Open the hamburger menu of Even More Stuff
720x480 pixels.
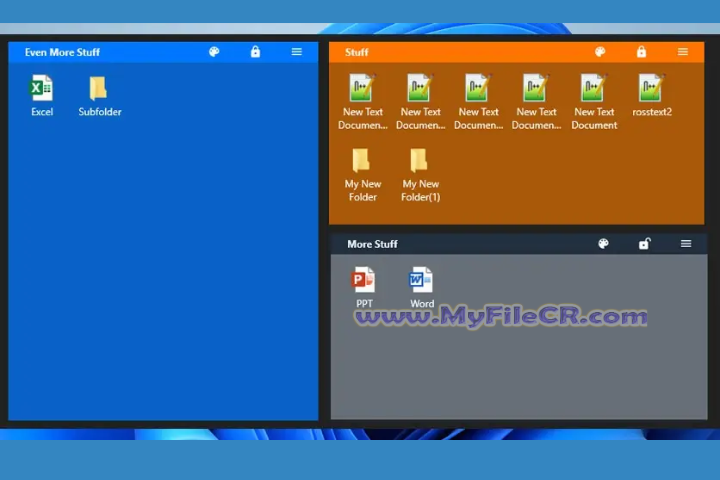click(297, 52)
